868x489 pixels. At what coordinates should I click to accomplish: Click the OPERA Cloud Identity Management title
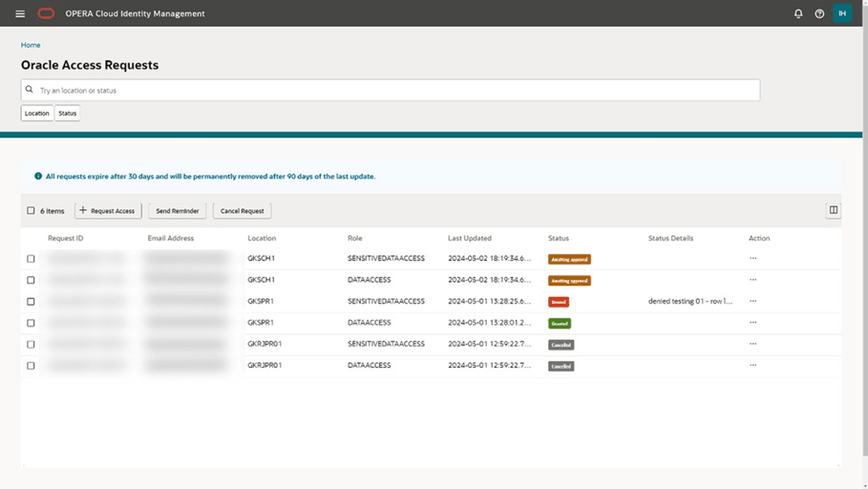(135, 13)
